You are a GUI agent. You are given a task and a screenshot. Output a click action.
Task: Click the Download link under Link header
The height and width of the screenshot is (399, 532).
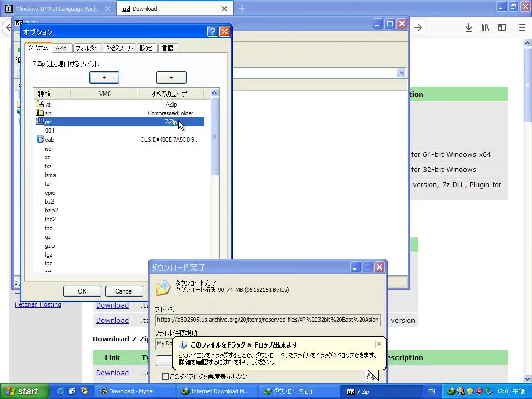[112, 373]
